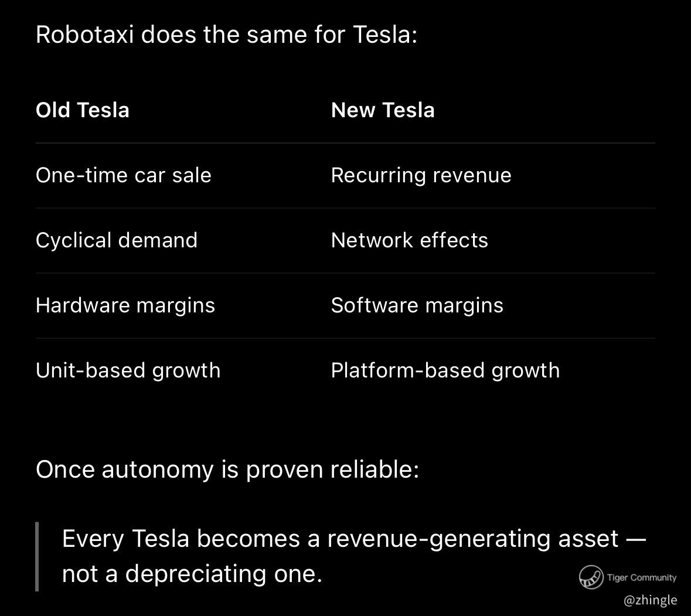This screenshot has width=691, height=616.
Task: Select the Unit-based growth cell
Action: 128,370
